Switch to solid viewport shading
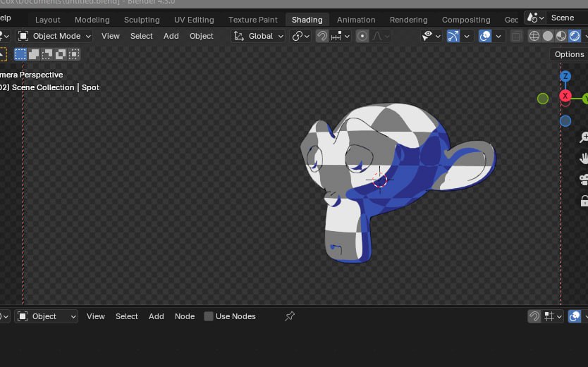Screen dimensions: 588x367 coord(548,36)
